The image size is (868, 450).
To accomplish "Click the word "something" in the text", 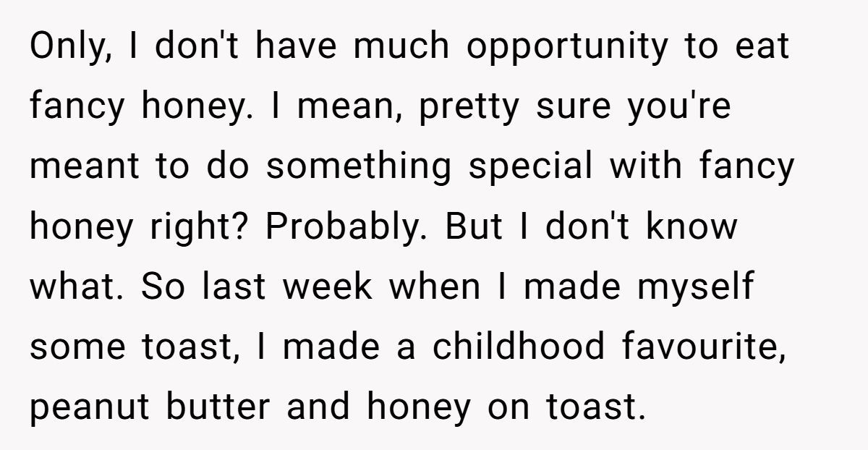I will [359, 167].
